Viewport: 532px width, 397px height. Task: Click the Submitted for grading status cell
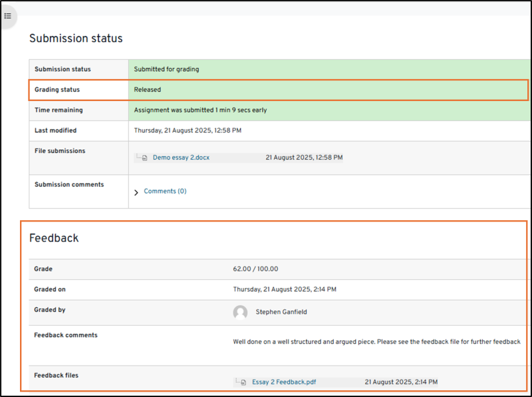click(x=166, y=69)
